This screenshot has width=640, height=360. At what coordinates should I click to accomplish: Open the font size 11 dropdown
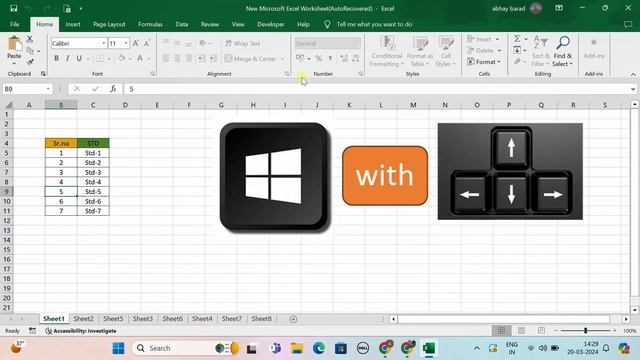126,43
